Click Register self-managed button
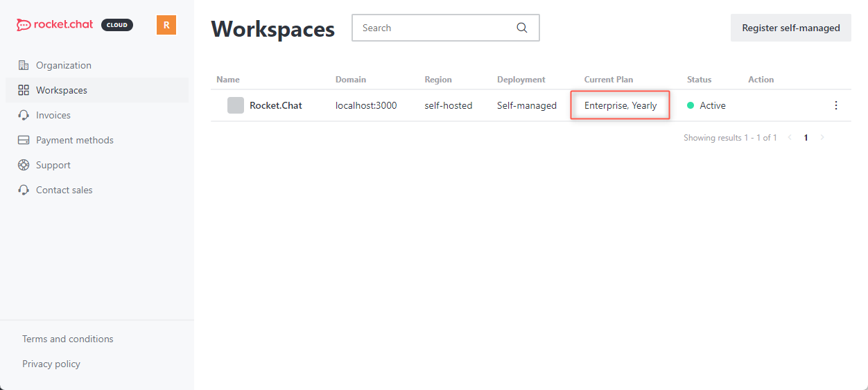The height and width of the screenshot is (390, 868). (791, 28)
